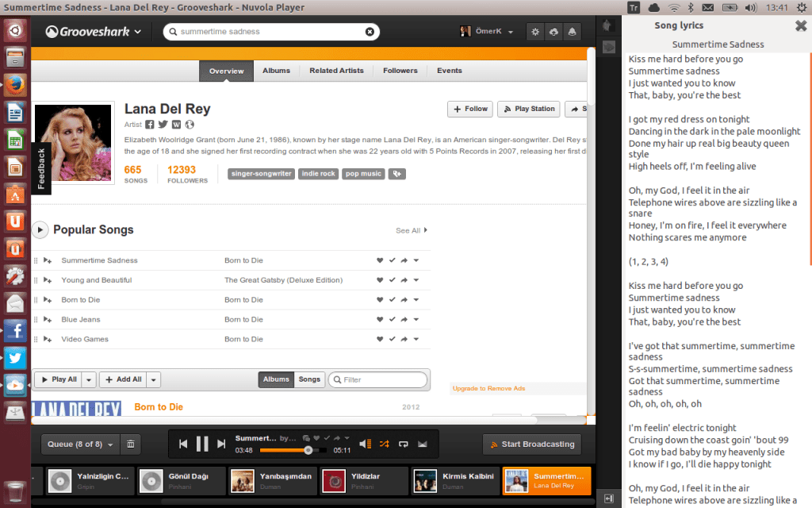
Task: Go to the previous track
Action: pyautogui.click(x=183, y=444)
